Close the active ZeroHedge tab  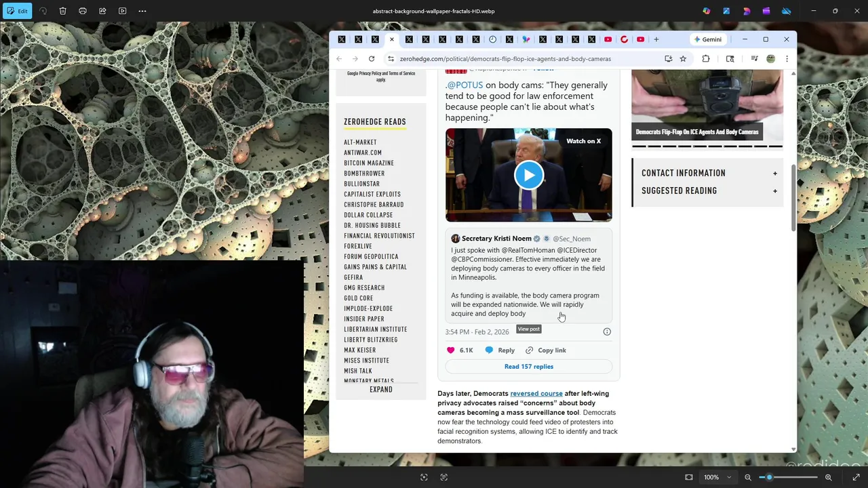point(392,39)
